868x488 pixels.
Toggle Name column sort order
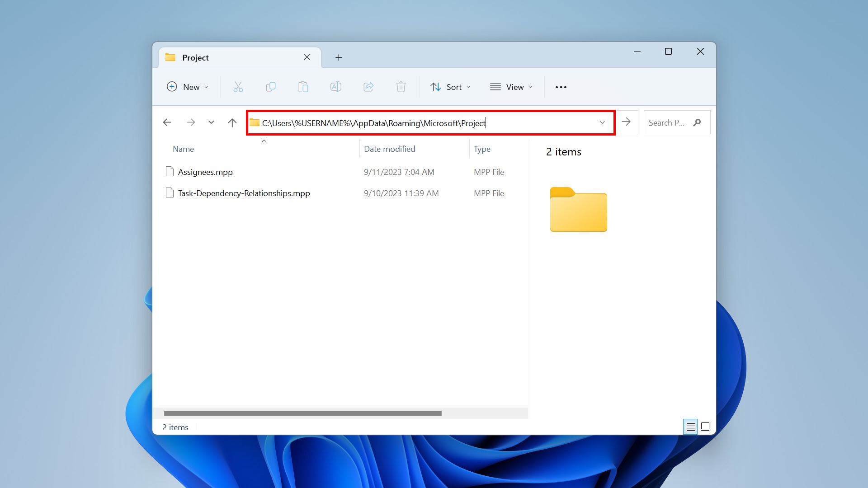[x=183, y=148]
